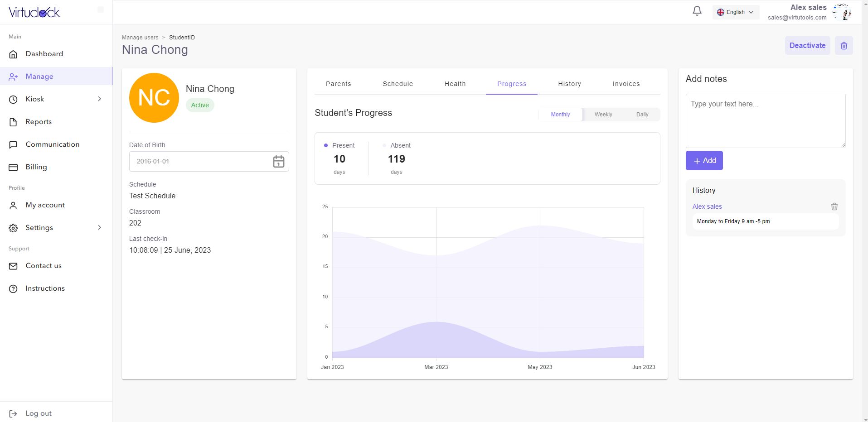
Task: Click Log out in the sidebar
Action: (x=38, y=413)
